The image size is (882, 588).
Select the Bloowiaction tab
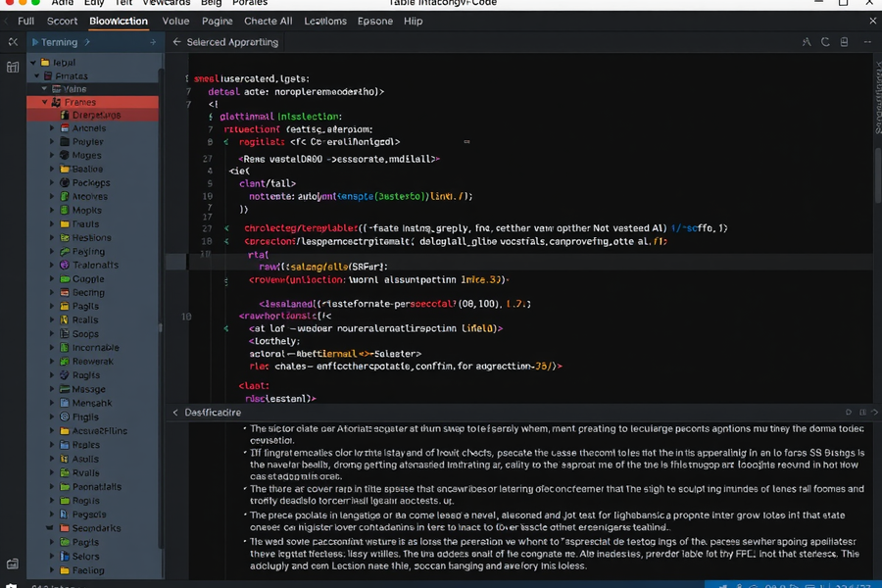click(x=119, y=22)
